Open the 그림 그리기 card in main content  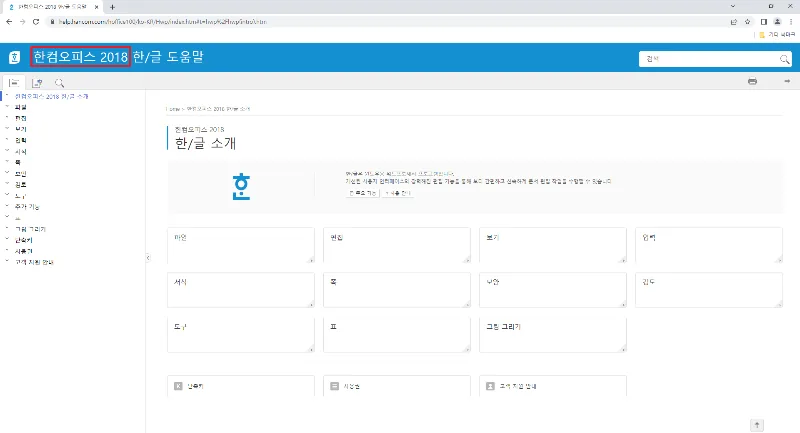point(553,335)
